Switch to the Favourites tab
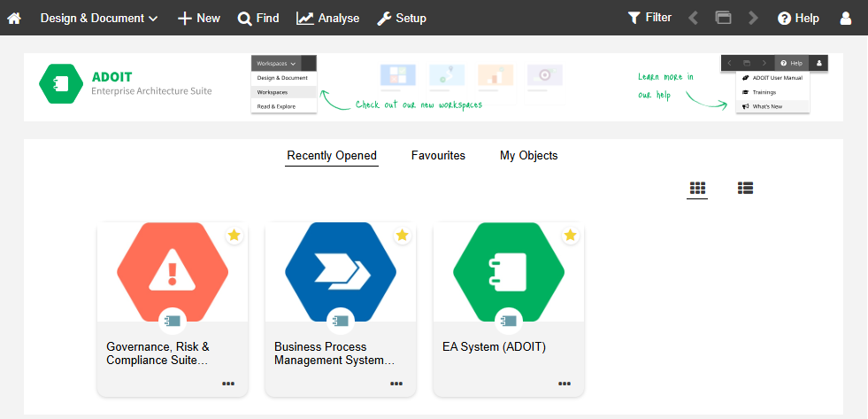 pos(438,156)
